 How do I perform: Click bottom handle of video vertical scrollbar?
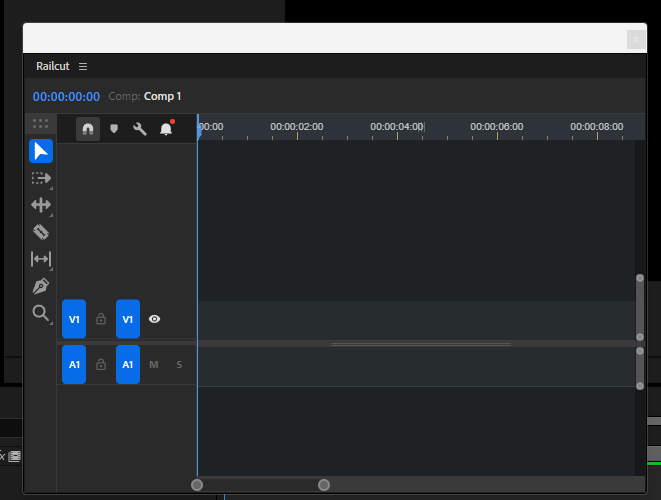point(640,337)
